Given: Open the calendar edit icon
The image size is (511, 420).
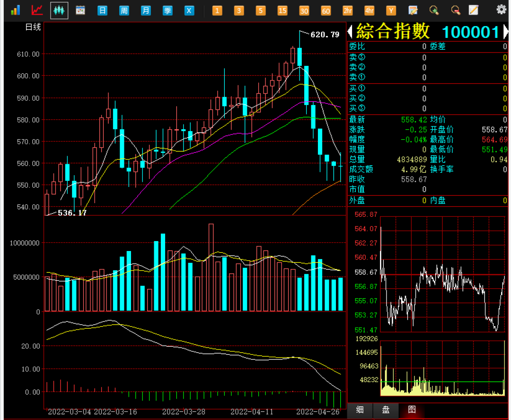Looking at the screenshot, I should tap(413, 10).
